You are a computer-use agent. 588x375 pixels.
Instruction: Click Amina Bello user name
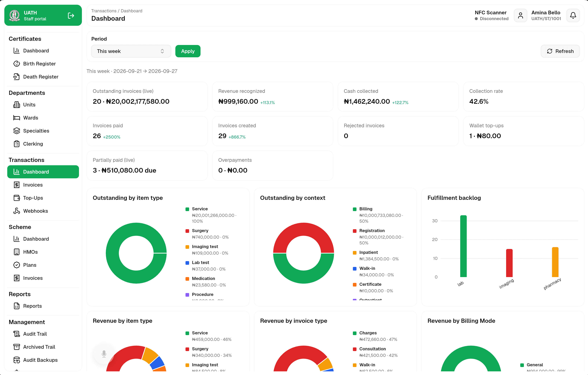(546, 13)
